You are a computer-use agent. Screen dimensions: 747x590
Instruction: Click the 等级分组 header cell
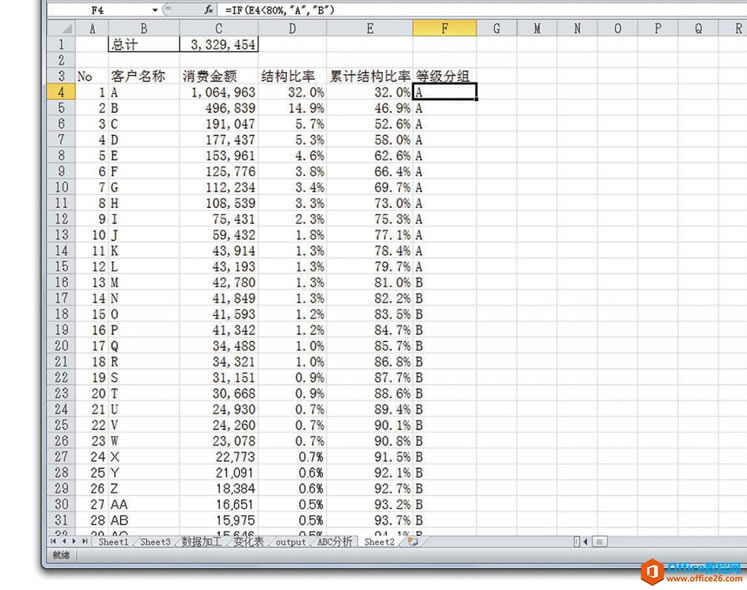point(444,76)
